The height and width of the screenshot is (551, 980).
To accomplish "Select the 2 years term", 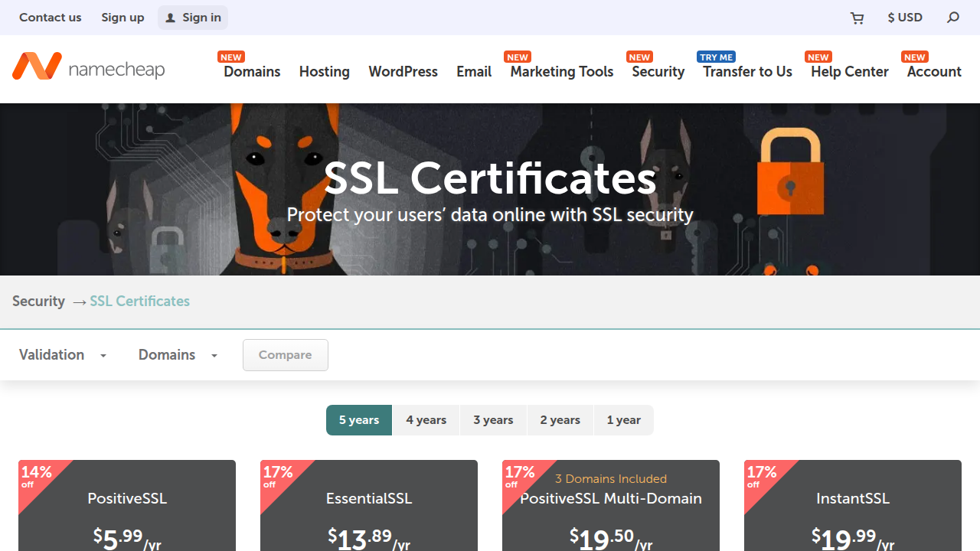I will (560, 420).
